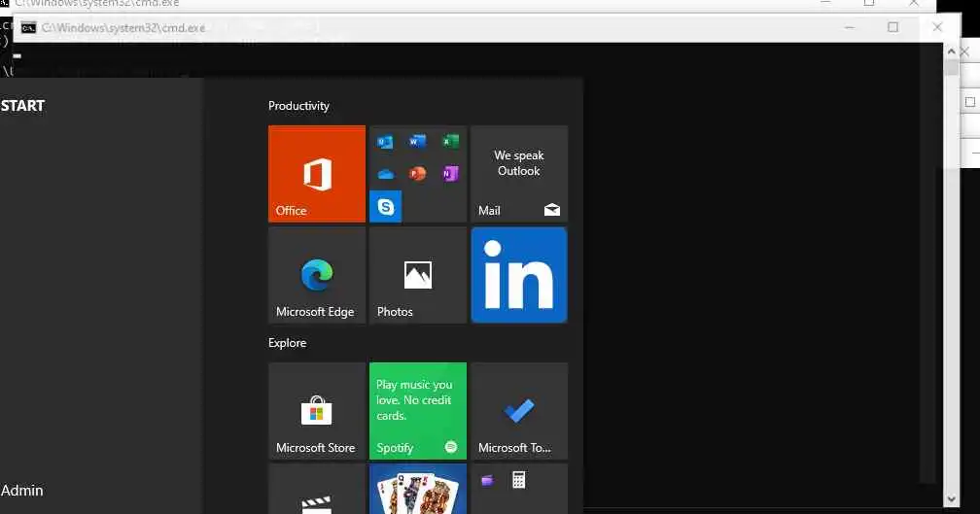The height and width of the screenshot is (514, 980).
Task: Click the front cmd.exe window title bar icon
Action: point(29,27)
